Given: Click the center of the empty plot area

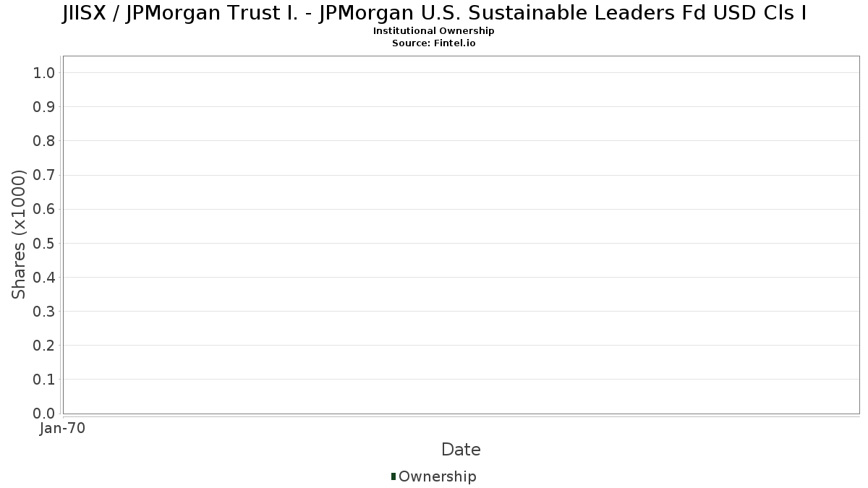Looking at the screenshot, I should click(461, 234).
